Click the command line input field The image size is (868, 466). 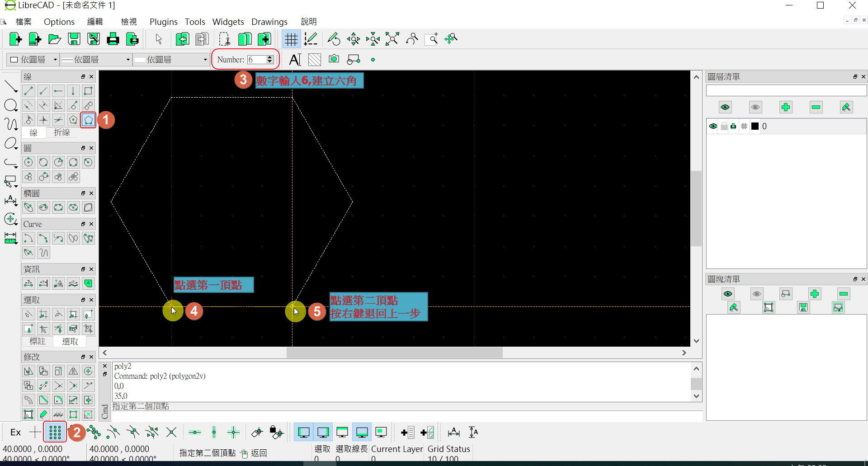click(407, 416)
